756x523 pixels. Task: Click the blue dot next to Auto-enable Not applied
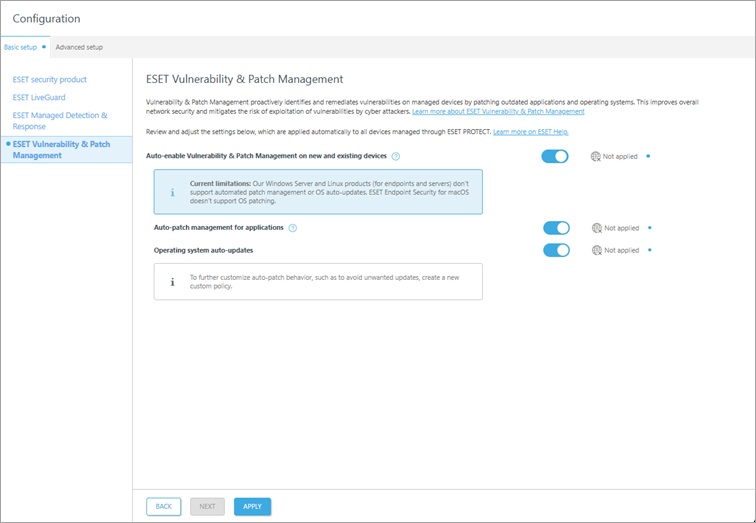[x=648, y=156]
